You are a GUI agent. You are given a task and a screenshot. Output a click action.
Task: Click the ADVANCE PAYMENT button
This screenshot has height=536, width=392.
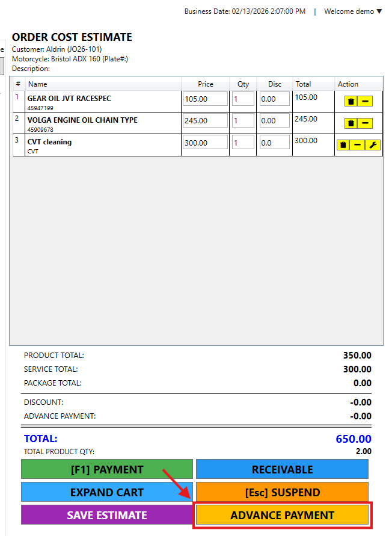pyautogui.click(x=282, y=516)
